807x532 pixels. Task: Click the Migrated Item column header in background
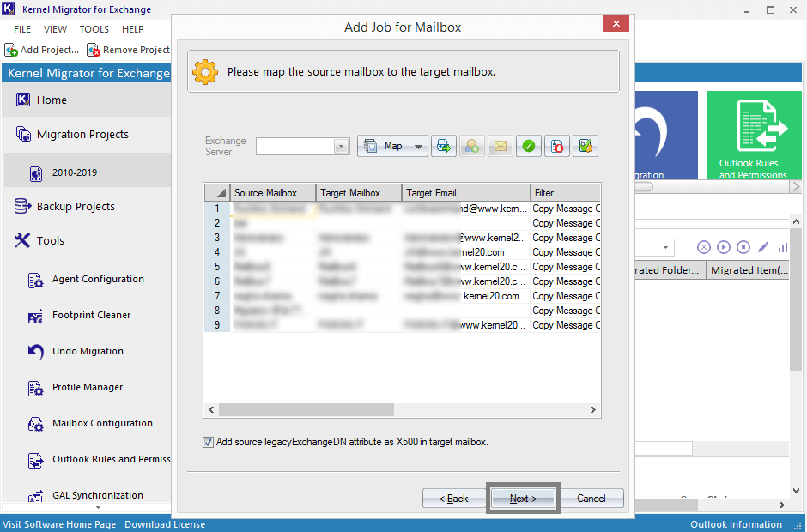tap(749, 270)
